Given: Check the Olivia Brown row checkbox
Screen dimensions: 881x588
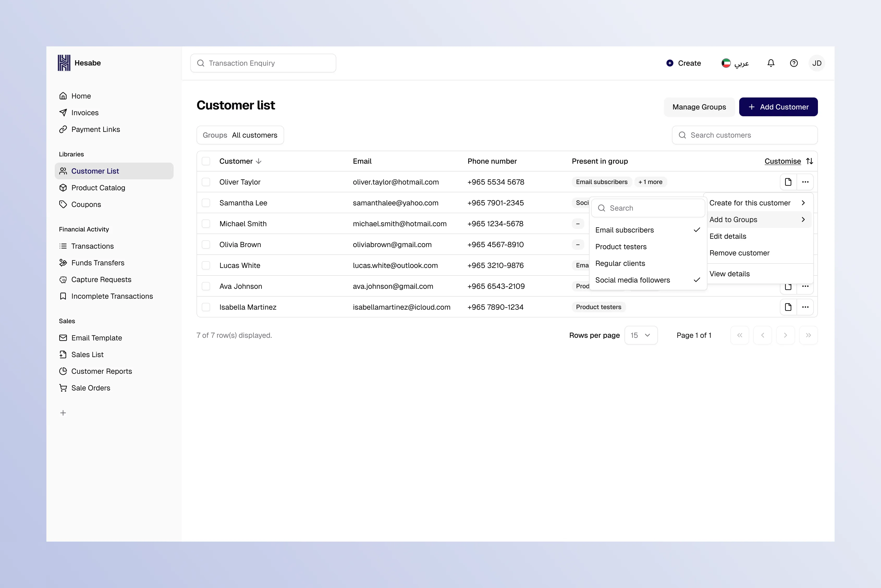Looking at the screenshot, I should click(x=206, y=244).
